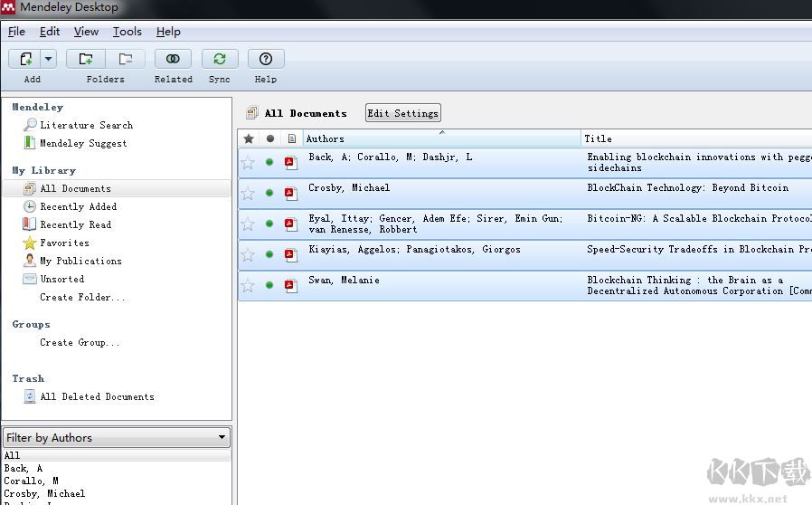Sort by document file column header
Image resolution: width=812 pixels, height=505 pixels.
tap(291, 138)
